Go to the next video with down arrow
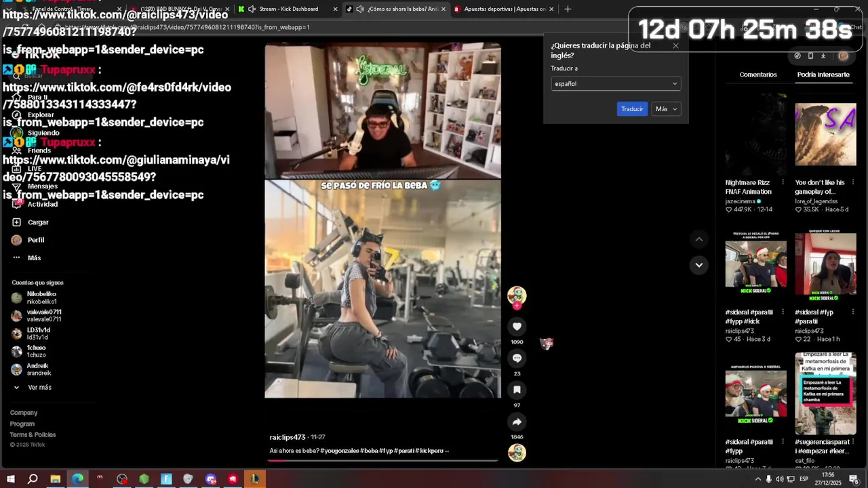Image resolution: width=868 pixels, height=488 pixels. pyautogui.click(x=698, y=265)
